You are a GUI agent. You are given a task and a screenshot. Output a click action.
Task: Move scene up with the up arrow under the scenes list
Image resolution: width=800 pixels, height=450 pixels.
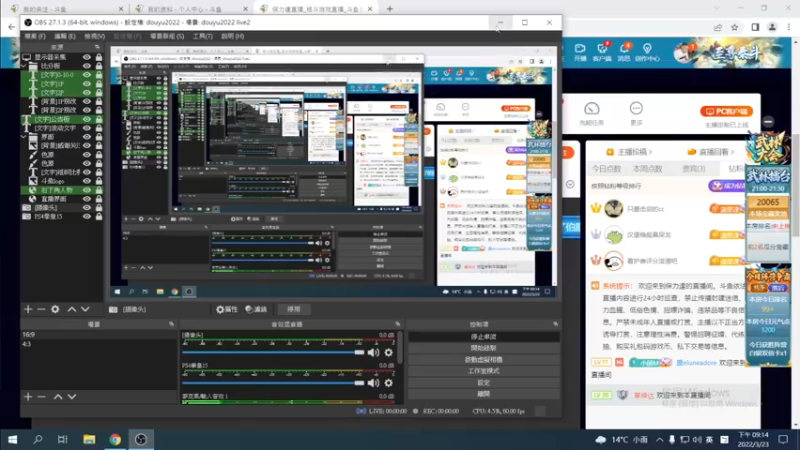[58, 396]
